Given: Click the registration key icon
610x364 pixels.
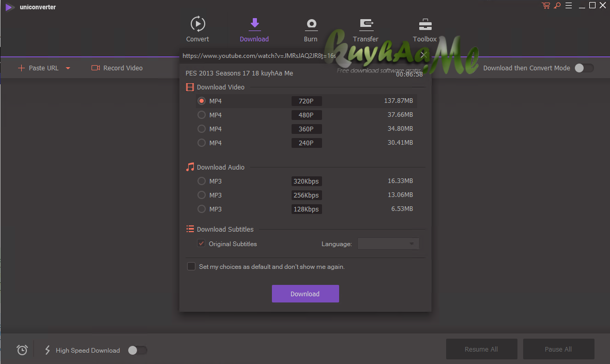Looking at the screenshot, I should tap(557, 6).
